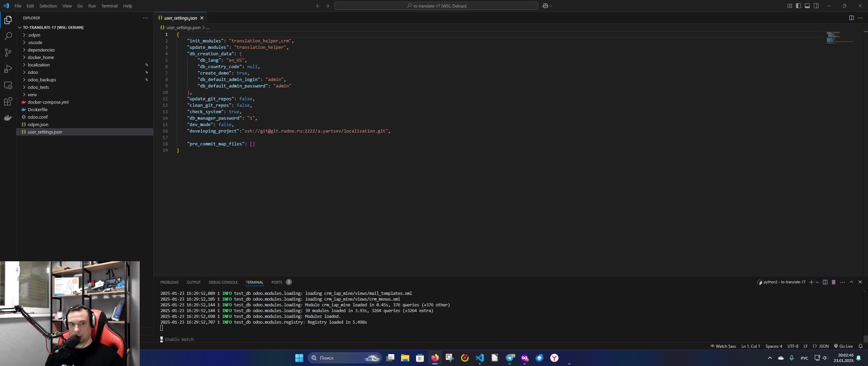Open docker-compose.yml file
868x366 pixels.
tap(48, 102)
